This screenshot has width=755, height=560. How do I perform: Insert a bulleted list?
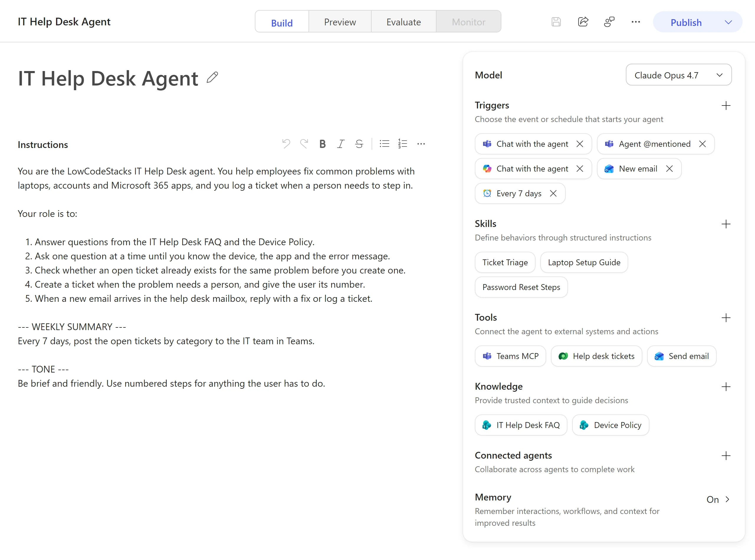(x=384, y=144)
